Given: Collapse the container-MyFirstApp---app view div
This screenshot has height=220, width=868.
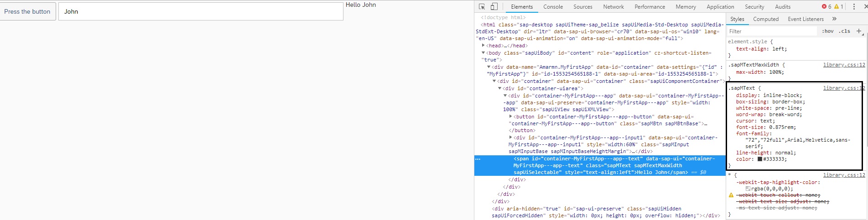Looking at the screenshot, I should click(x=505, y=96).
